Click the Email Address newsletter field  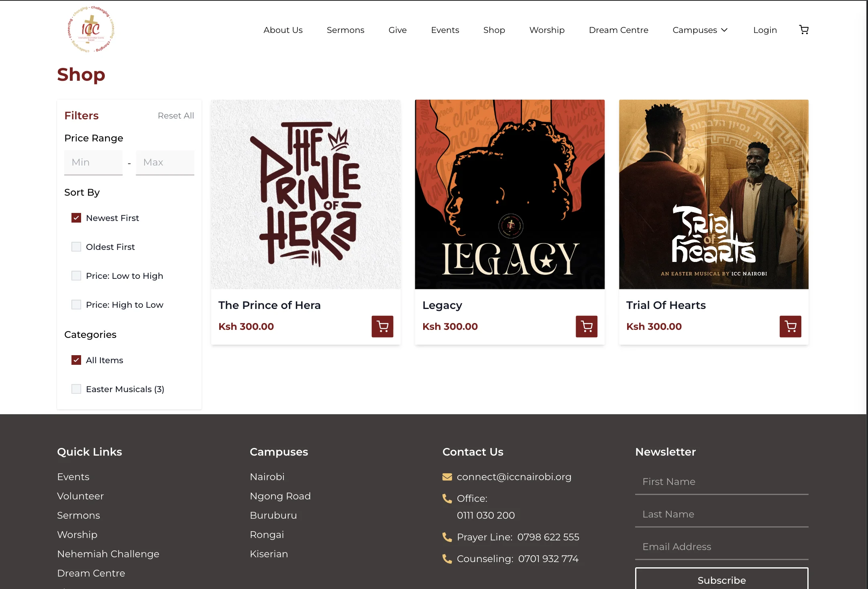pos(721,547)
